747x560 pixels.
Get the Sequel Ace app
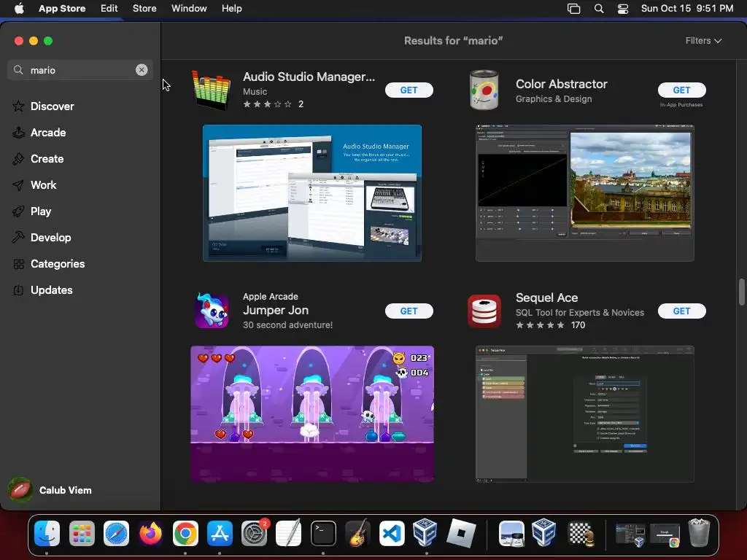tap(682, 311)
